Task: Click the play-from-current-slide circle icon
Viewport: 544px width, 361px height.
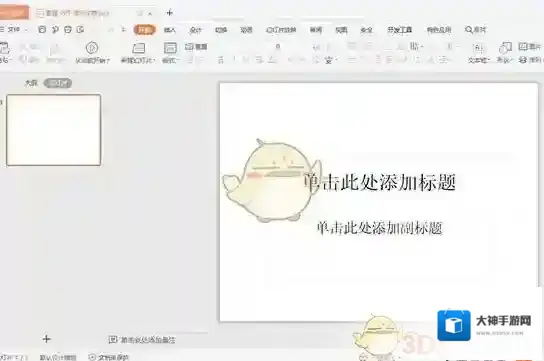Action: point(92,48)
